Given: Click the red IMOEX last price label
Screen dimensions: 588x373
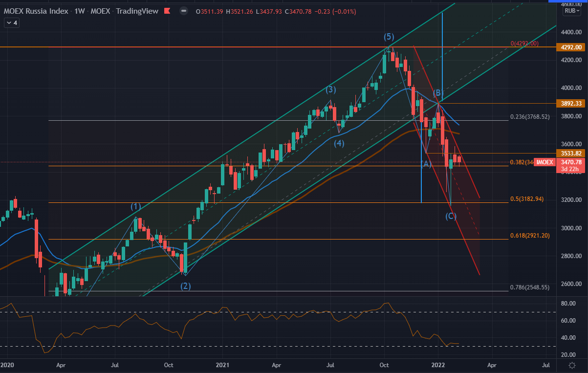Looking at the screenshot, I should point(544,162).
